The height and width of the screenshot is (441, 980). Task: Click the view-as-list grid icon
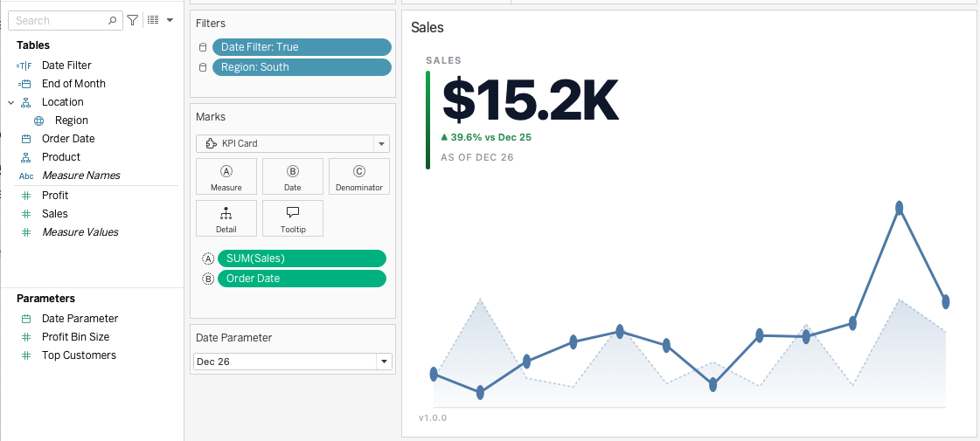click(152, 21)
